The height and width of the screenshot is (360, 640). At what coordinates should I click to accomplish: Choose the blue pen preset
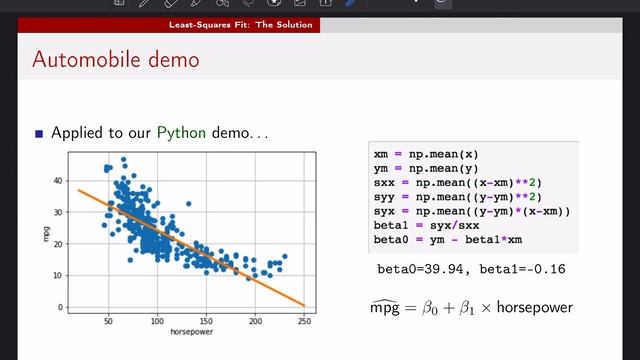351,3
